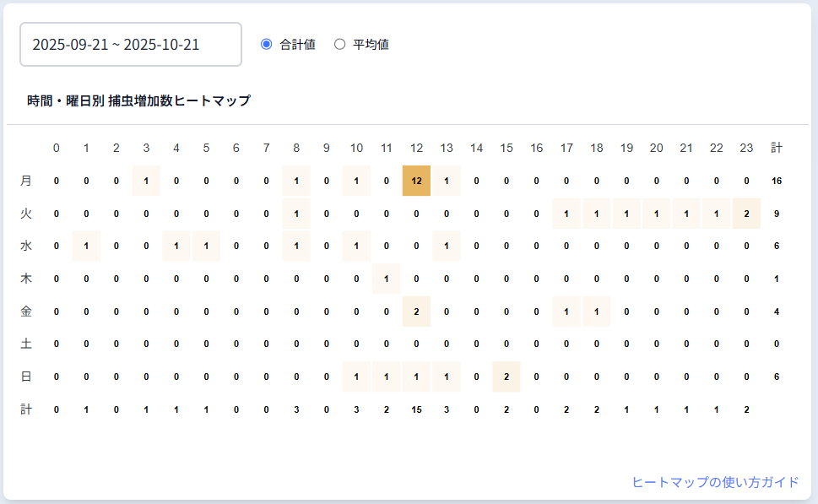Open ヒートマップの使い方ガイド link

click(715, 482)
